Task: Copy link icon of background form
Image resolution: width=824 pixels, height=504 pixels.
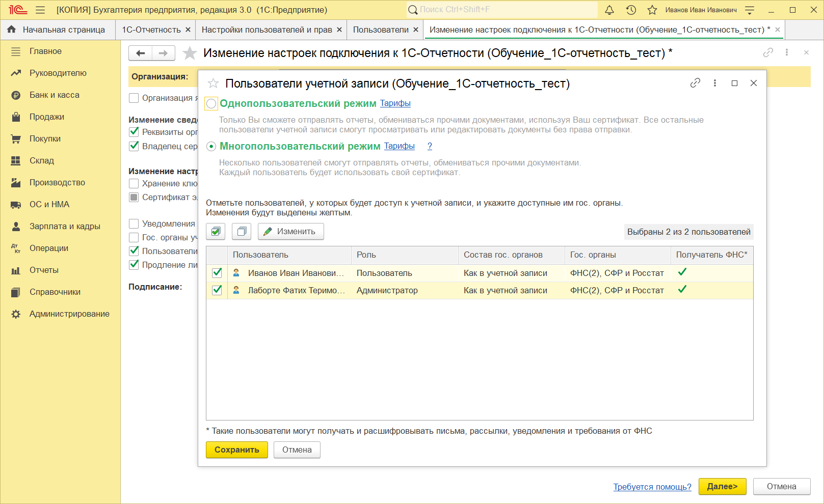Action: tap(768, 52)
